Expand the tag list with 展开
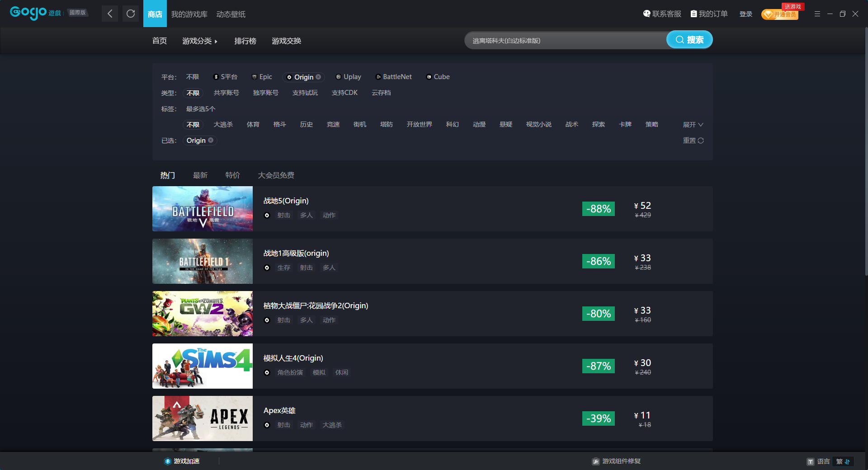This screenshot has width=868, height=470. point(693,125)
